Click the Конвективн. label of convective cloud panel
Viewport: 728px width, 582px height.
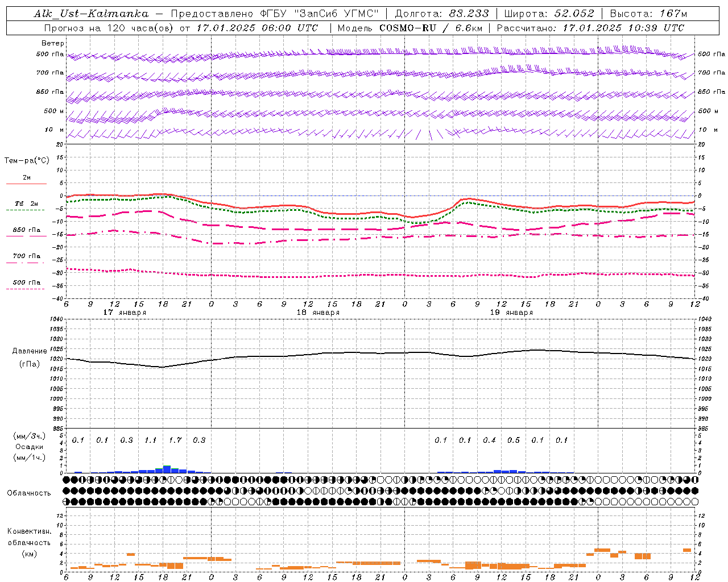coord(29,531)
